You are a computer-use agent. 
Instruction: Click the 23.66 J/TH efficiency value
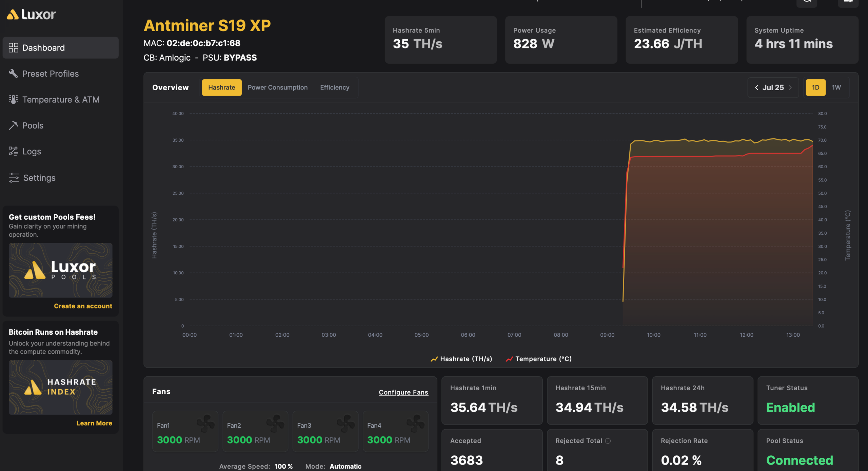click(668, 44)
